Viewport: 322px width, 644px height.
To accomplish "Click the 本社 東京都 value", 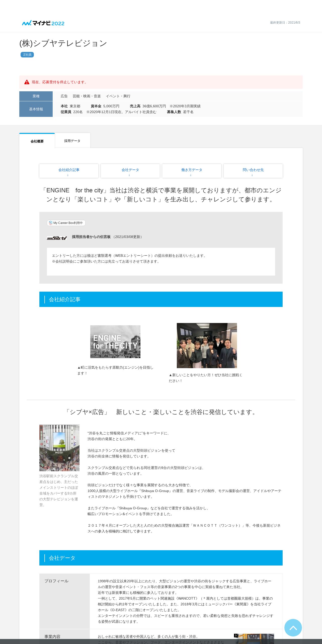I will (70, 106).
